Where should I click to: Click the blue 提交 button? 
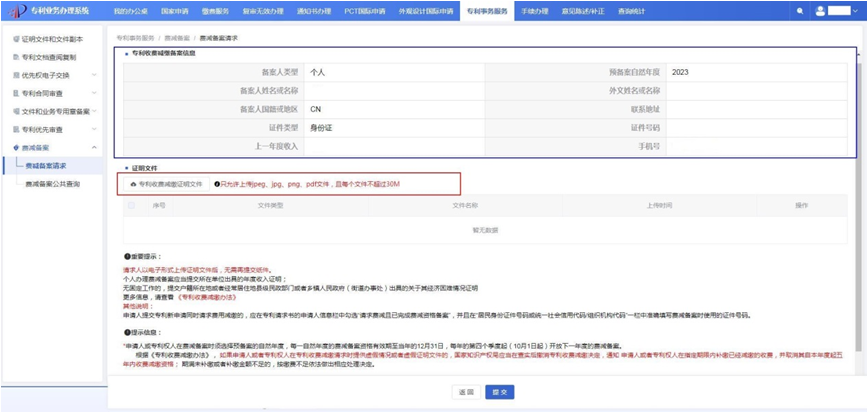pos(500,392)
